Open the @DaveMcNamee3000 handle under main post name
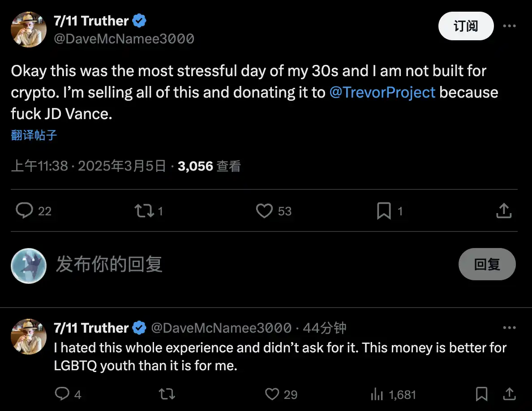The width and height of the screenshot is (532, 411). [x=124, y=39]
